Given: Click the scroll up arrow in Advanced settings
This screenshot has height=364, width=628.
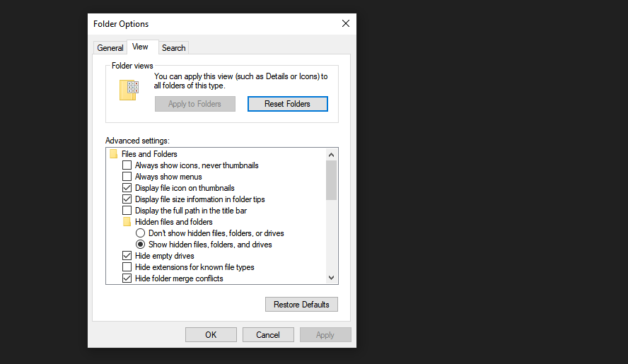Looking at the screenshot, I should click(x=331, y=155).
